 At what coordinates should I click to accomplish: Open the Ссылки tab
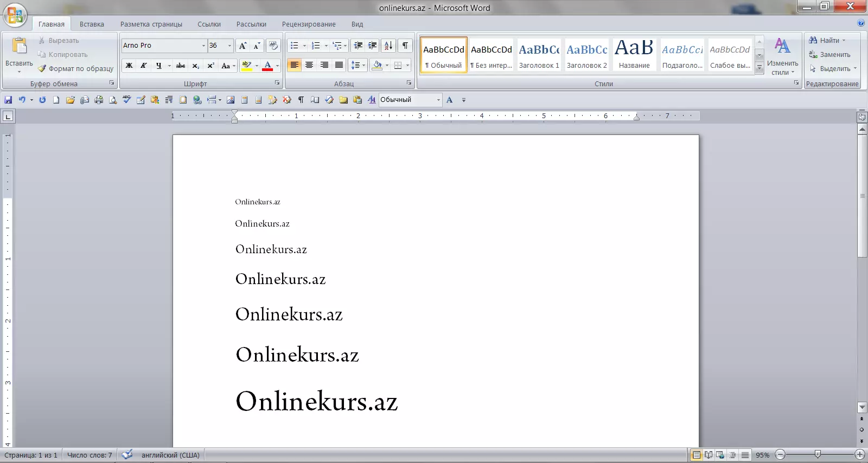209,24
